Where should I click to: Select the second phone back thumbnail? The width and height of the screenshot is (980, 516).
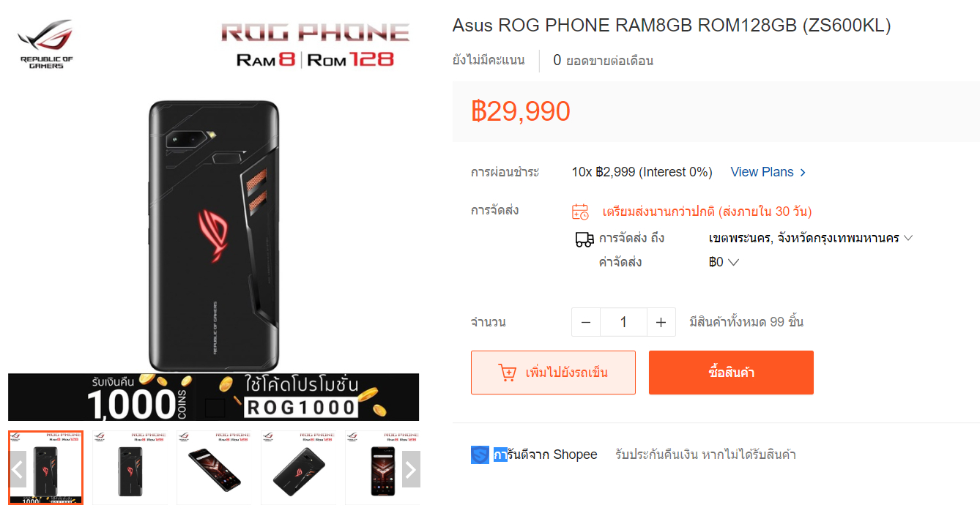point(130,468)
